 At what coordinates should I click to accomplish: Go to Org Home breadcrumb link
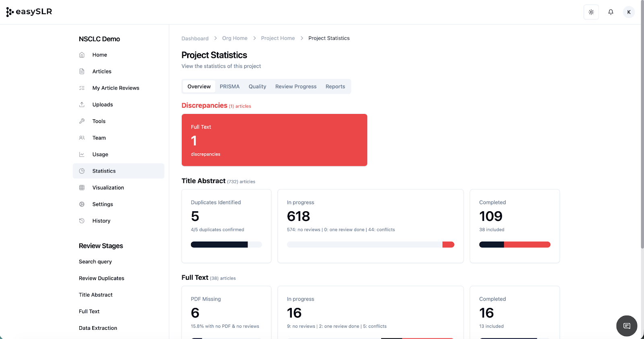pyautogui.click(x=235, y=38)
